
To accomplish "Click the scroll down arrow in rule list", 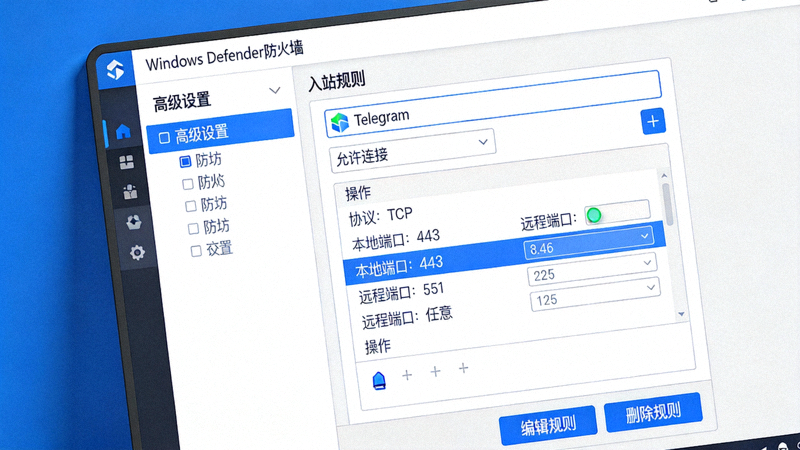I will (681, 314).
